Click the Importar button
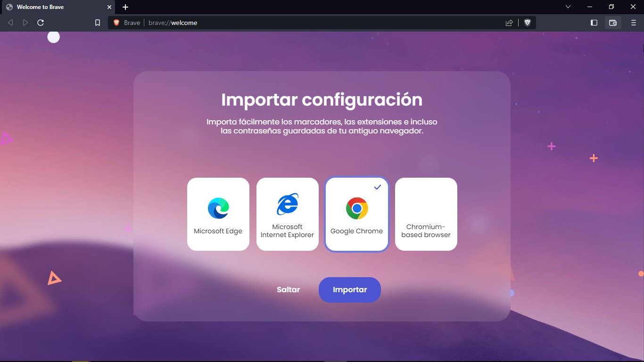The height and width of the screenshot is (362, 644). coord(350,290)
